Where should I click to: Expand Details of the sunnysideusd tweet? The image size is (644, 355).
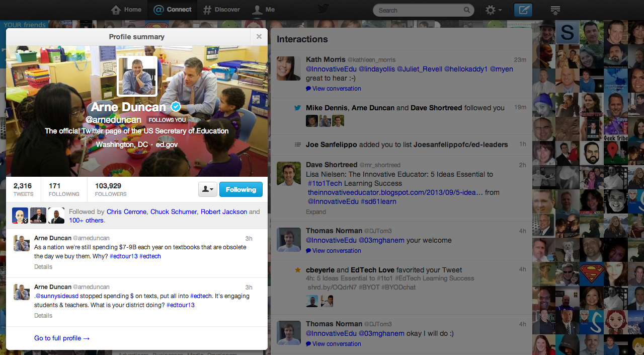43,316
